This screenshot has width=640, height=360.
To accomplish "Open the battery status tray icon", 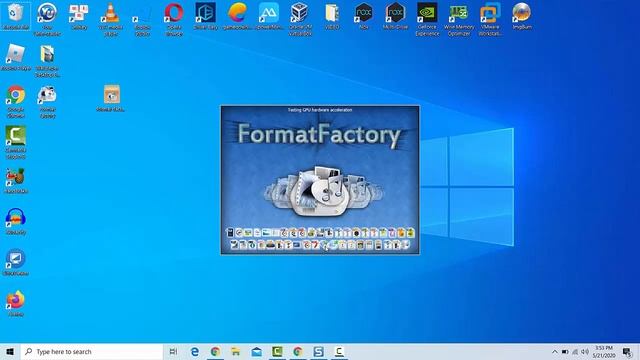I will click(x=565, y=351).
